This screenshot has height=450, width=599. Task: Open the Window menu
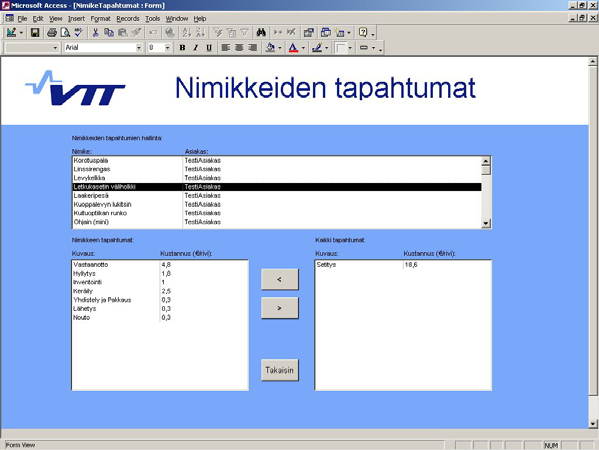(177, 18)
